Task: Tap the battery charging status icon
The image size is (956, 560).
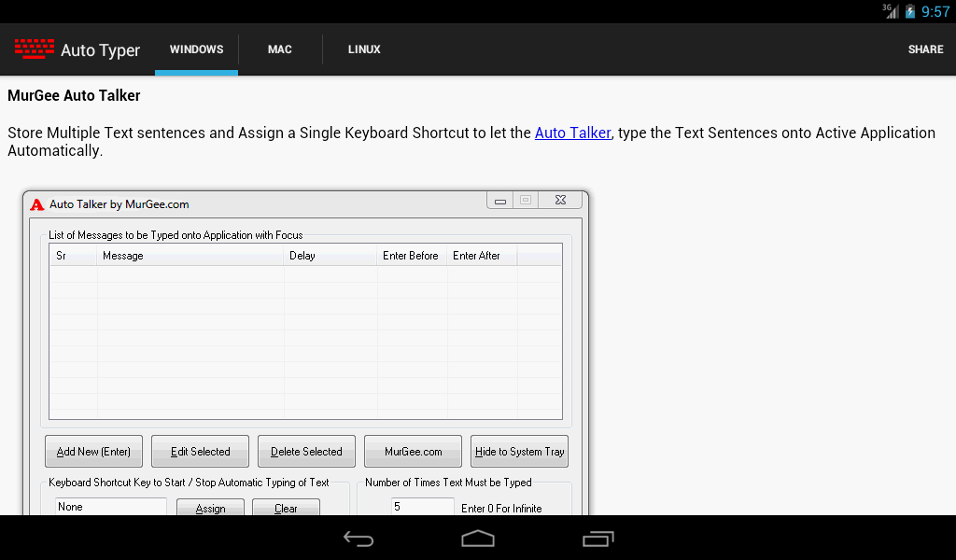Action: click(909, 11)
